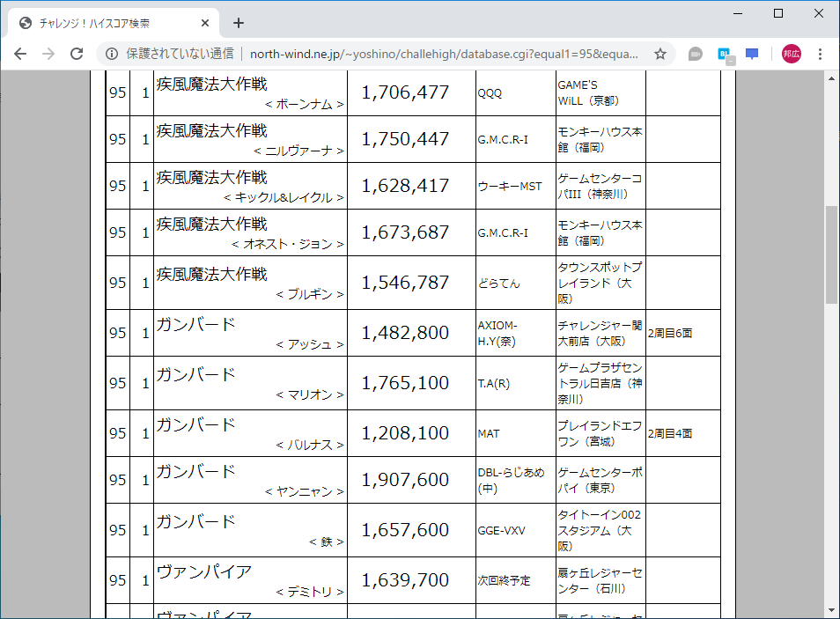Open the gray video chat extension
This screenshot has height=619, width=840.
(x=695, y=54)
